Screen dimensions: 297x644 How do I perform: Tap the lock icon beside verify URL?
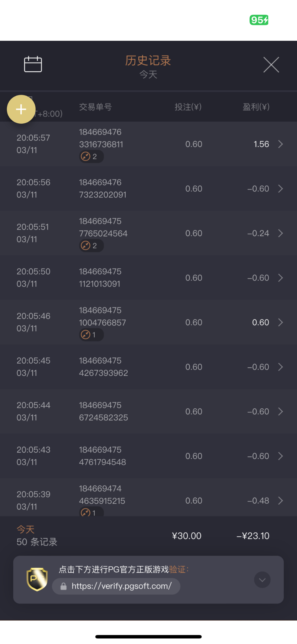[x=64, y=586]
